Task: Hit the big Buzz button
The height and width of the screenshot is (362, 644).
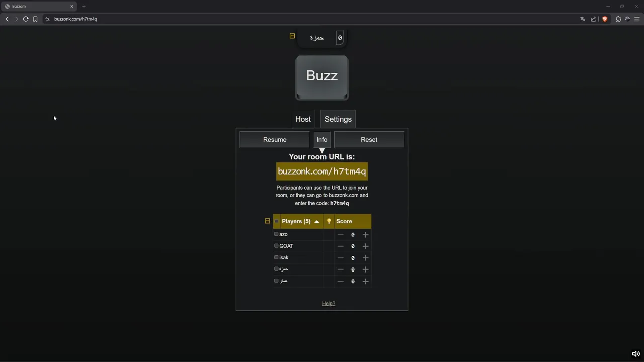Action: (322, 77)
